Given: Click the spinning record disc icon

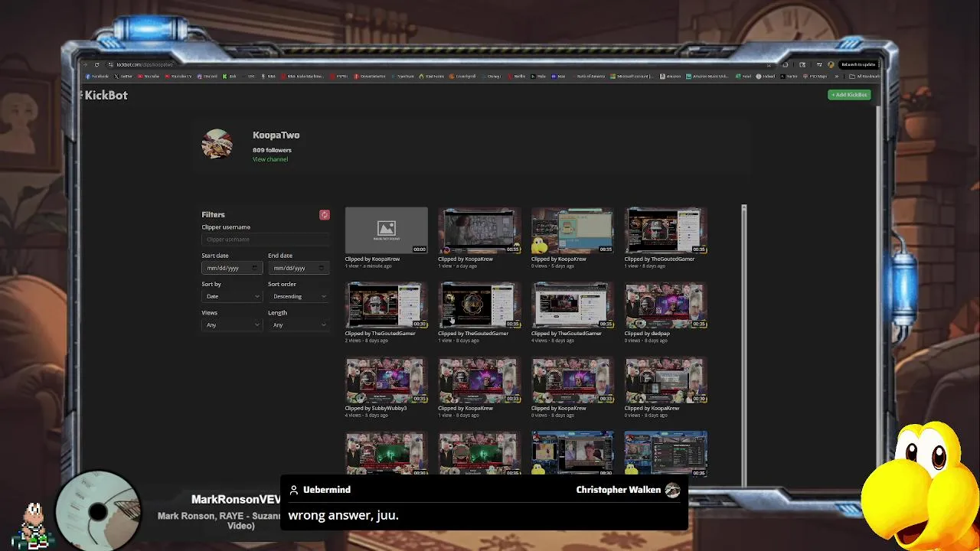Looking at the screenshot, I should pyautogui.click(x=98, y=510).
